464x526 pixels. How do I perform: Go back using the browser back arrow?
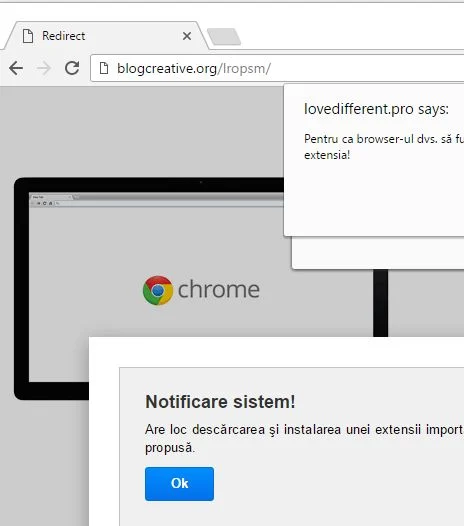tap(16, 68)
